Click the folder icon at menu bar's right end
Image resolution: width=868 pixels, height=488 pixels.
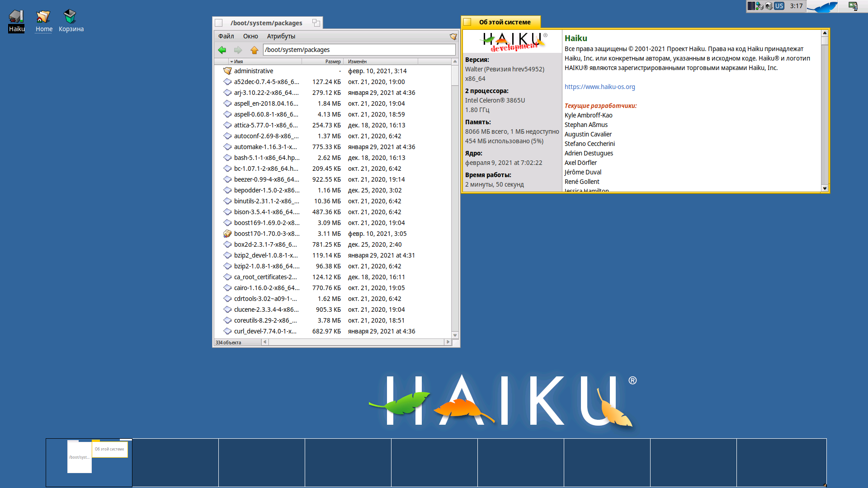[x=453, y=37]
